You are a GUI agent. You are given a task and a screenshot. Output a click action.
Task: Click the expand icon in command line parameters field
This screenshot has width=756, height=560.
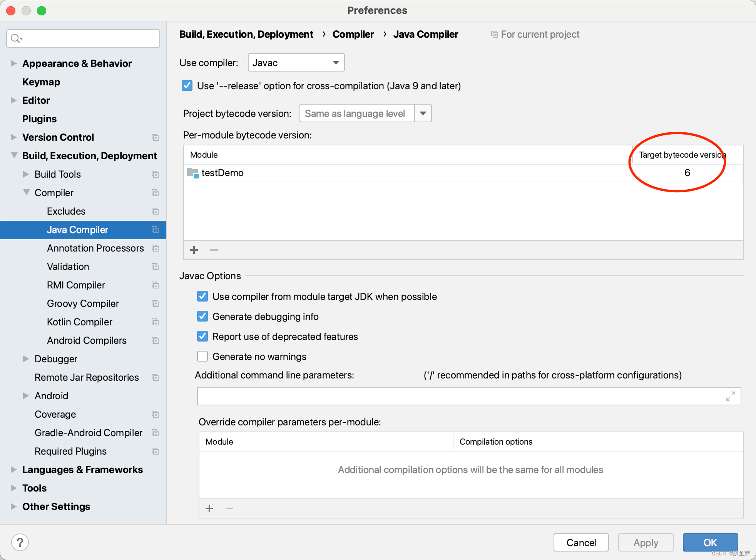point(731,396)
